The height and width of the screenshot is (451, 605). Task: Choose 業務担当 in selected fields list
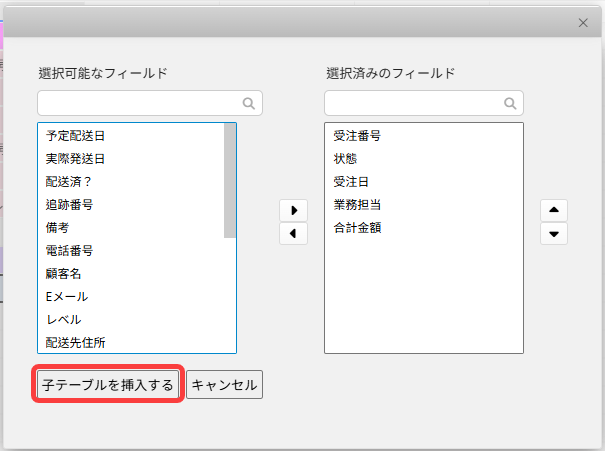click(x=357, y=205)
